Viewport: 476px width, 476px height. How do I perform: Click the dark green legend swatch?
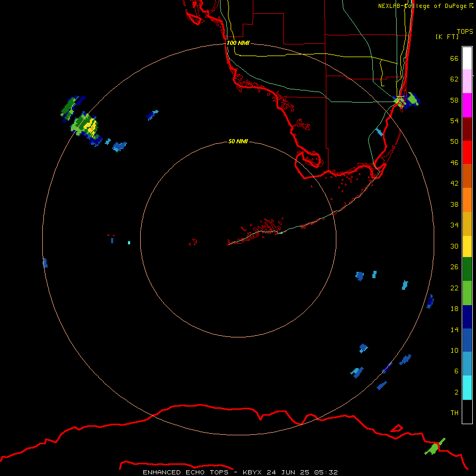(467, 269)
